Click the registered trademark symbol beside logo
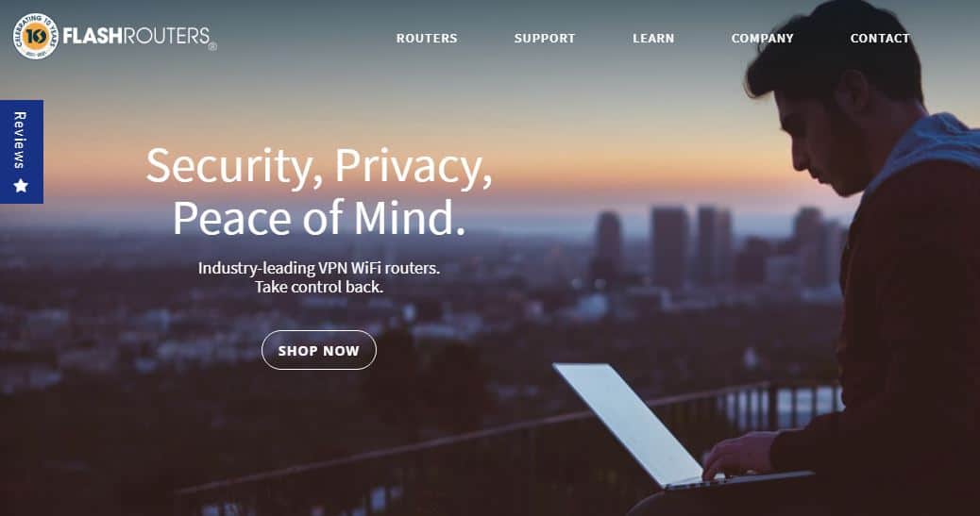Image resolution: width=980 pixels, height=516 pixels. tap(213, 46)
